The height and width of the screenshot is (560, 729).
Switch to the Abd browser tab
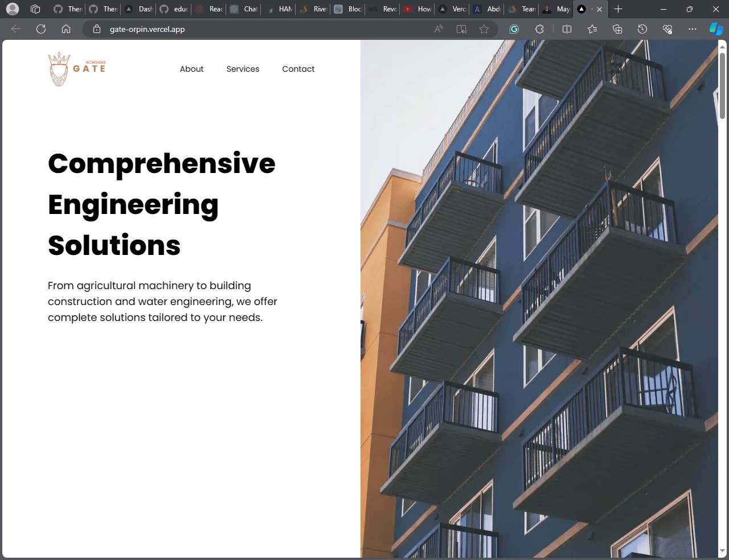pyautogui.click(x=488, y=9)
